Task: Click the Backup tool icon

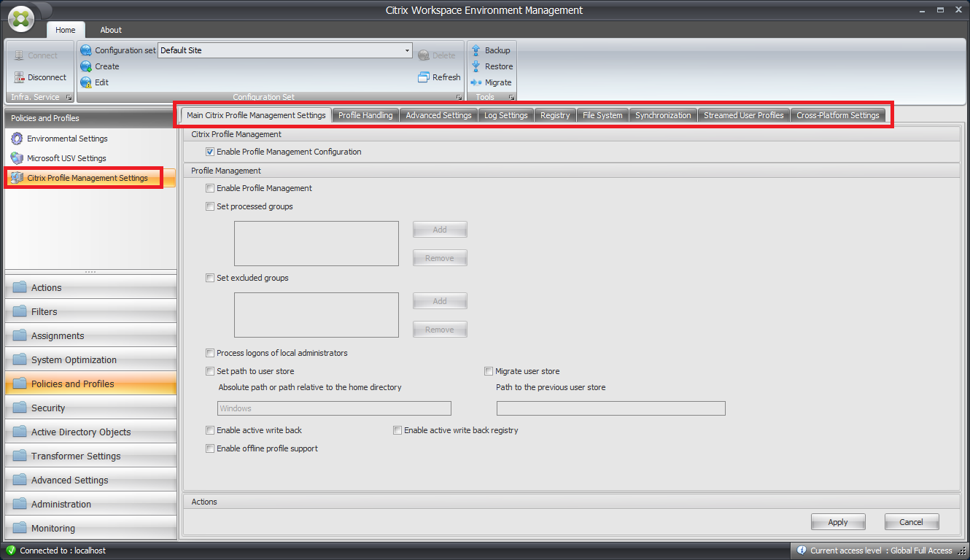Action: point(476,50)
